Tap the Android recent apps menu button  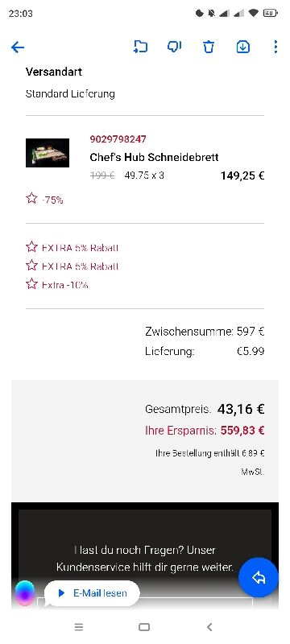coord(79,627)
